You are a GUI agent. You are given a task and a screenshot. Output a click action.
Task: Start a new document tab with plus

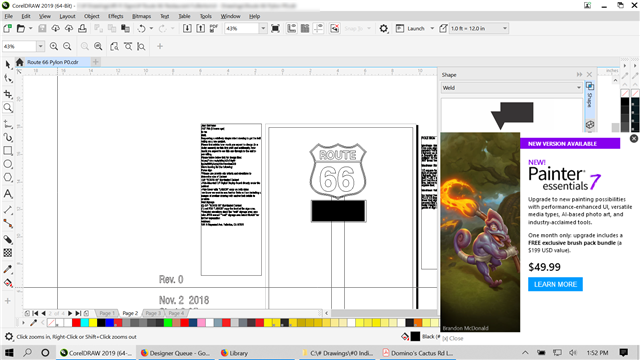[96, 62]
